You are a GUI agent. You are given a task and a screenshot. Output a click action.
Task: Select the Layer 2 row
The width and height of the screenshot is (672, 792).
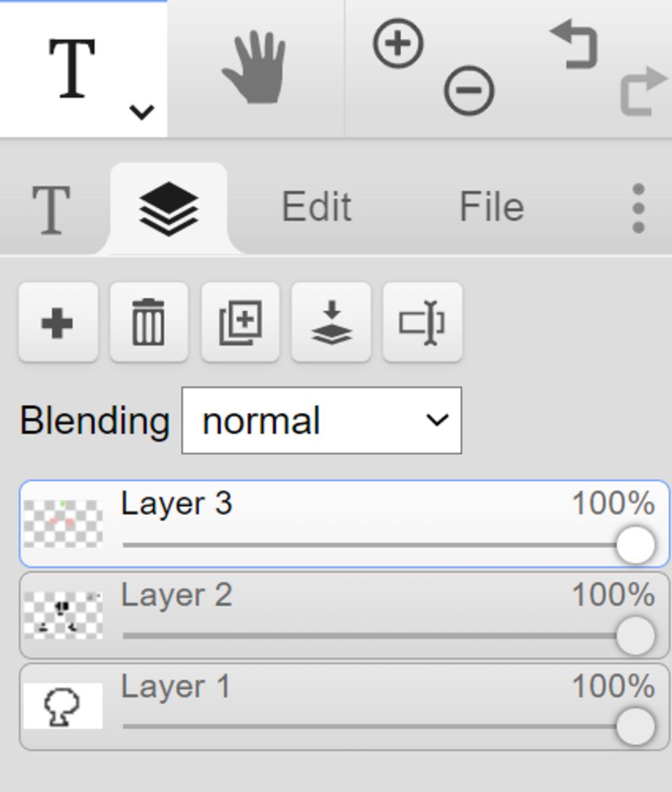pyautogui.click(x=345, y=615)
